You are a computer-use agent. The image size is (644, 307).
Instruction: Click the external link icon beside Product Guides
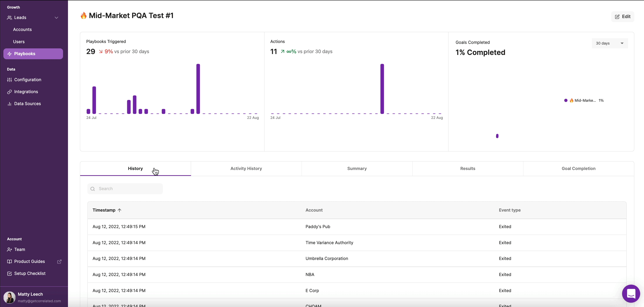[59, 262]
